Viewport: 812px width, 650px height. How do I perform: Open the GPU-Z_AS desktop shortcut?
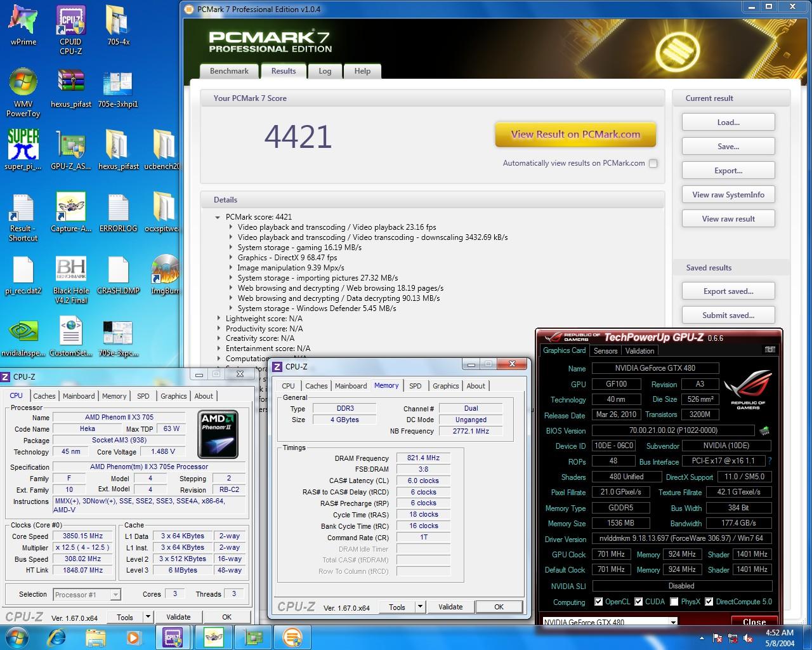(70, 150)
